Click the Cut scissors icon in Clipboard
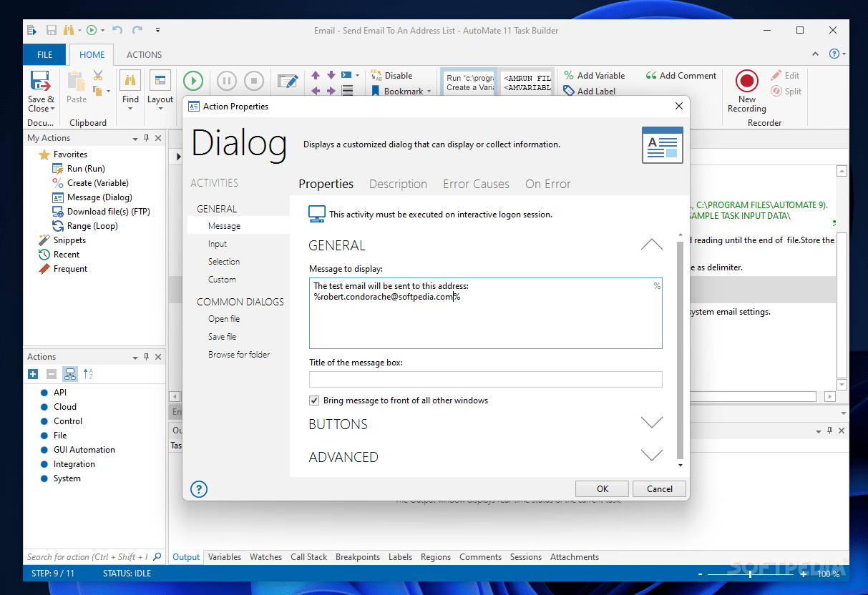The image size is (868, 595). pos(98,76)
